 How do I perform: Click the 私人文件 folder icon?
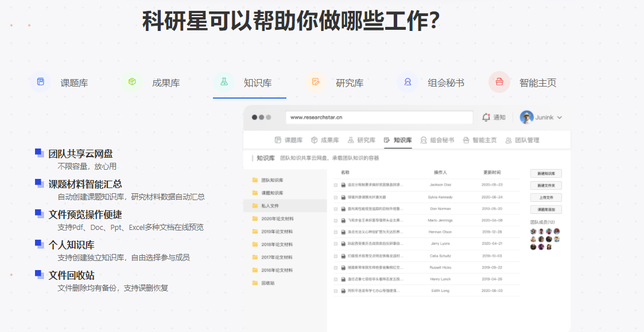(255, 206)
